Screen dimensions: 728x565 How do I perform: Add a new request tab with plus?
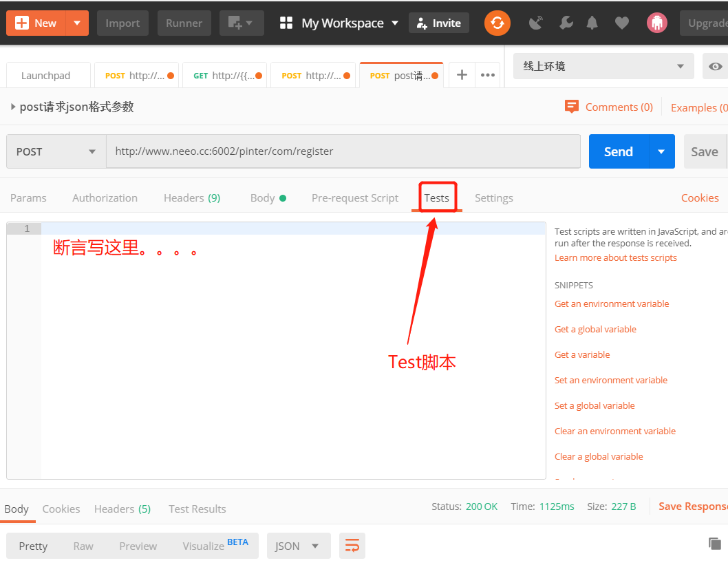point(462,75)
